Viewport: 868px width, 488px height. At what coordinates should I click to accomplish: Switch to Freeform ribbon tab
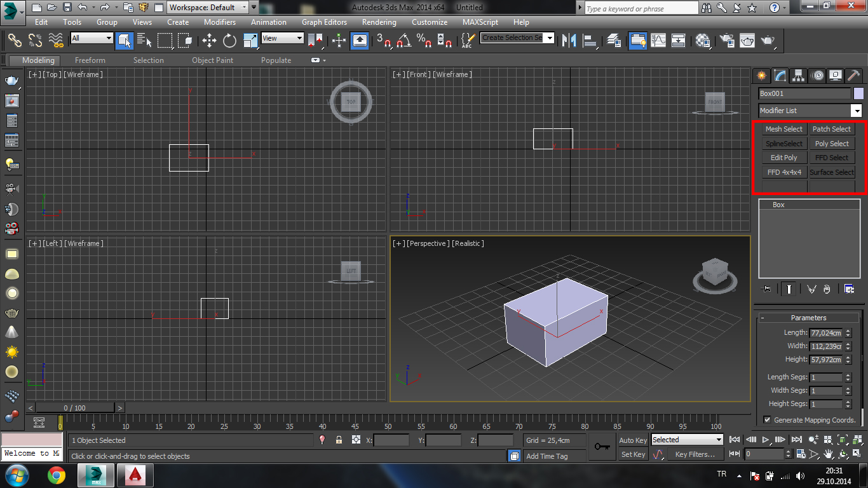click(90, 60)
